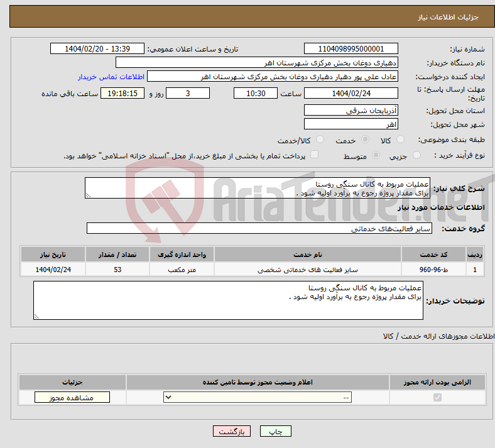
Task: Select the کالا radio button
Action: (x=400, y=139)
